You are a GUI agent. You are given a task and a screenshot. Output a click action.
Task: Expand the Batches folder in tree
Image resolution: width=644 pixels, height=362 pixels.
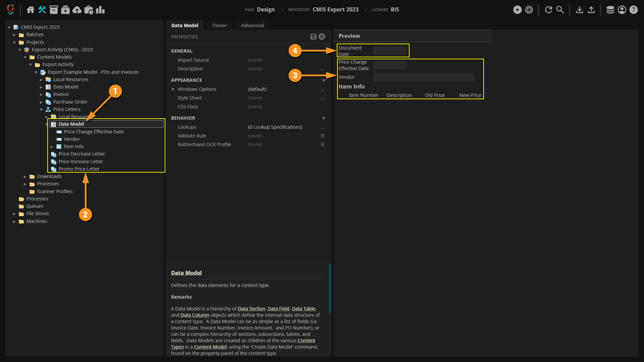click(x=14, y=35)
